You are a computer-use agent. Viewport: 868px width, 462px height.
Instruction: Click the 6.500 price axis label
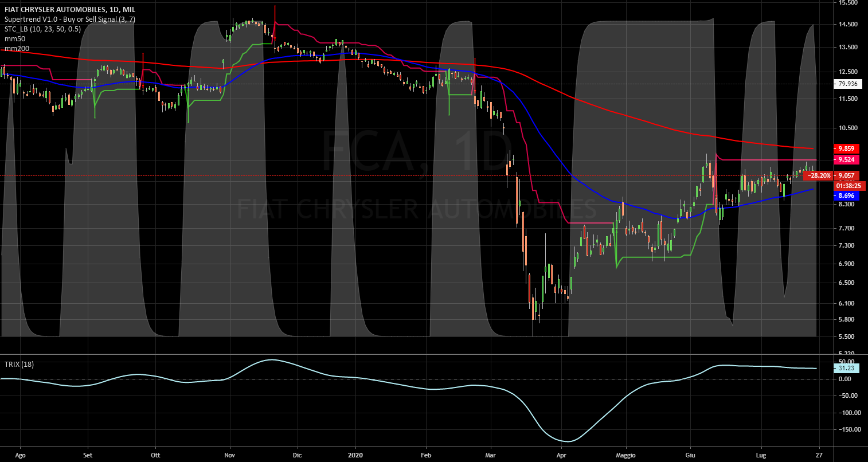click(846, 283)
